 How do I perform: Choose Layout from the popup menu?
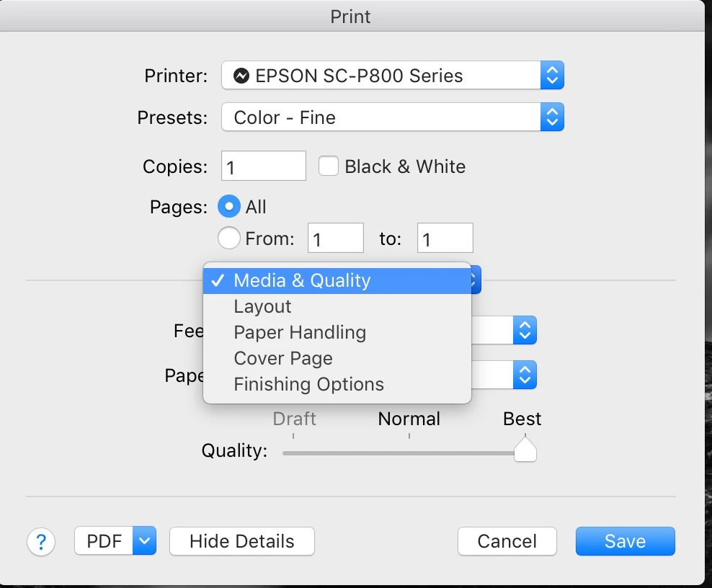coord(262,306)
